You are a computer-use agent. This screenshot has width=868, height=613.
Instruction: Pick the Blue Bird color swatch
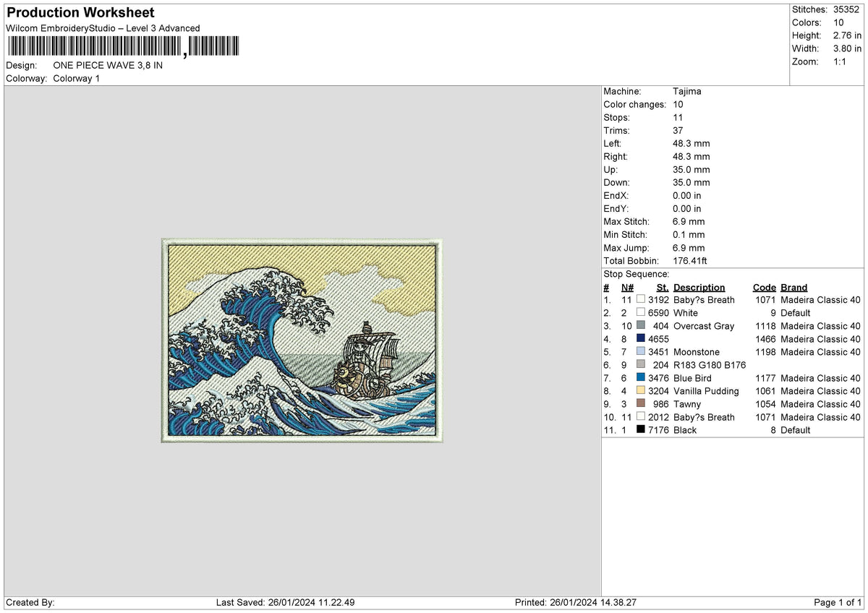point(641,378)
